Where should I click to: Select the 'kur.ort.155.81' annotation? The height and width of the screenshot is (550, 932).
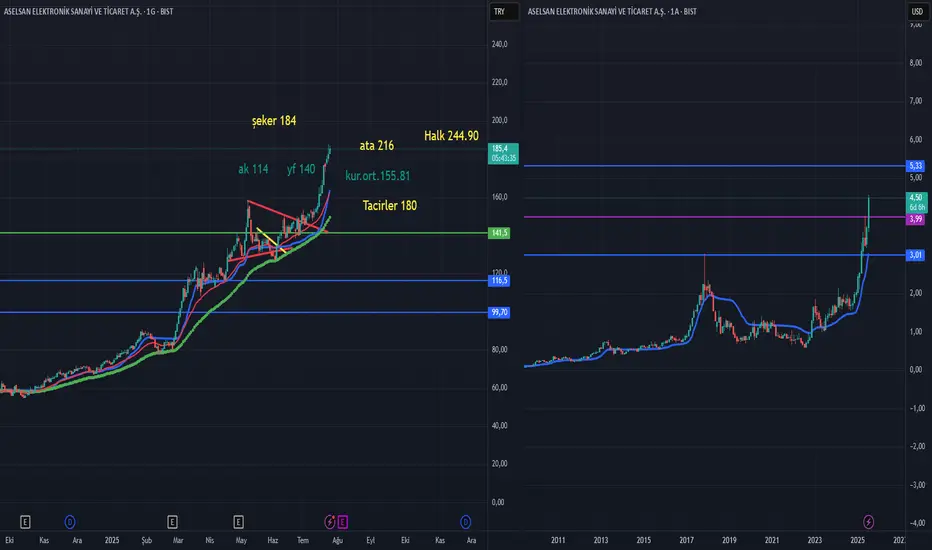[x=377, y=176]
